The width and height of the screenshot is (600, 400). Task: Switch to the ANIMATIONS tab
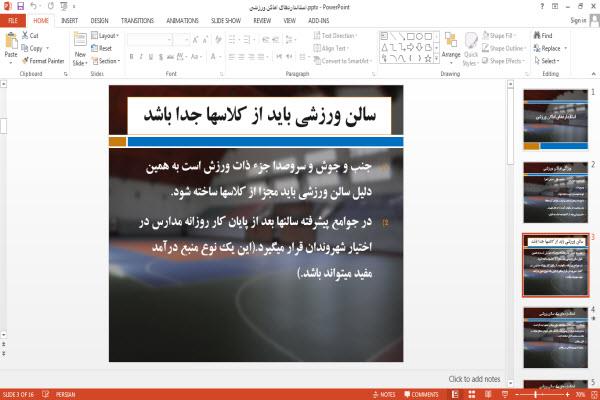point(183,21)
